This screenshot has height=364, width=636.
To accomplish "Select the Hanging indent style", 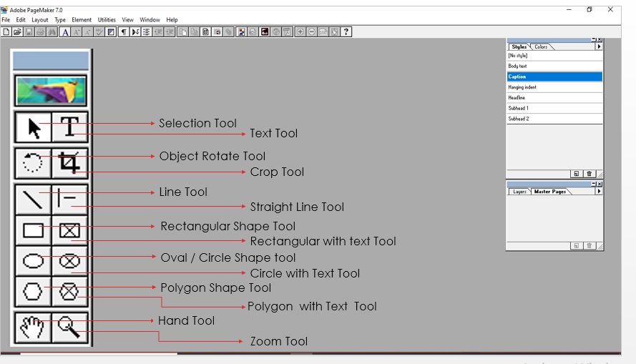I will point(554,87).
